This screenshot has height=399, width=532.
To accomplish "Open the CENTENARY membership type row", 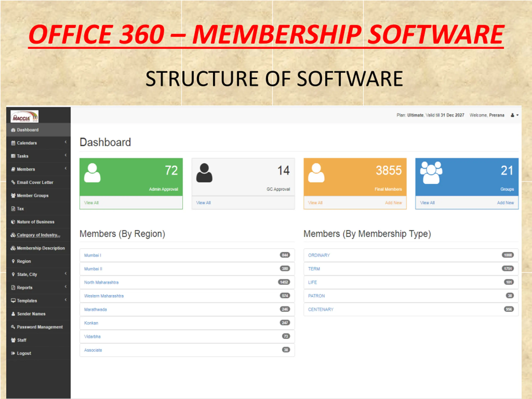I will pyautogui.click(x=411, y=309).
